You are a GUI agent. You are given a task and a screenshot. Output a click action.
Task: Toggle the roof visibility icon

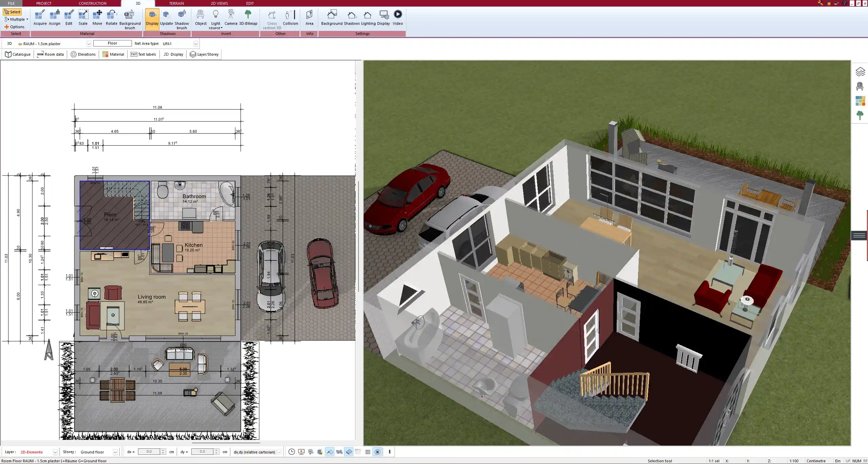[x=329, y=452]
